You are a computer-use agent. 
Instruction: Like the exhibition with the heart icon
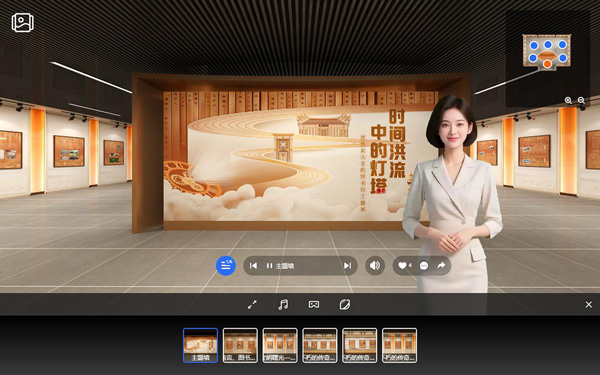click(402, 266)
